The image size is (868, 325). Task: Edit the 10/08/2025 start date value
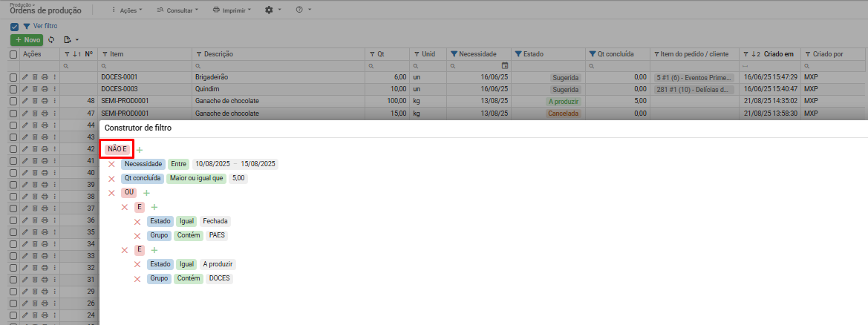(211, 165)
